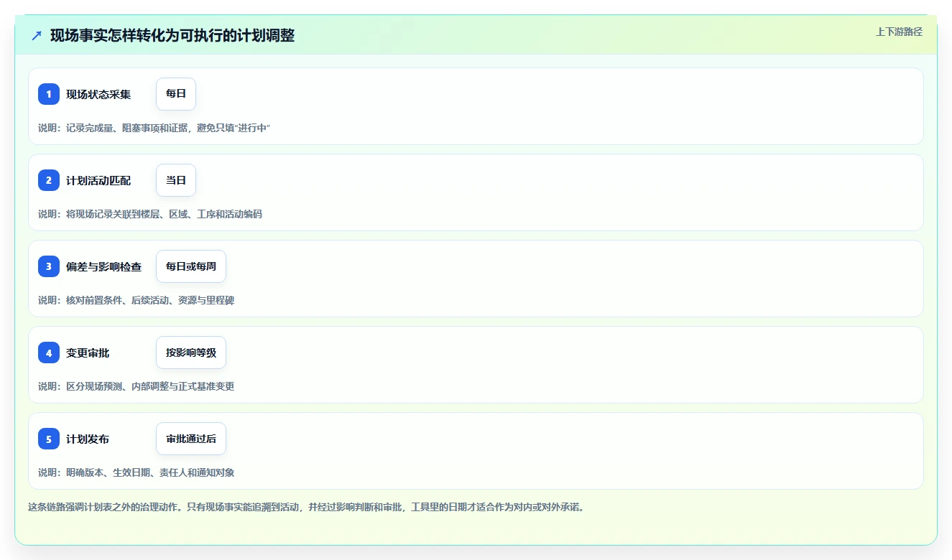Click the arrow icon beside the panel title

pos(37,35)
